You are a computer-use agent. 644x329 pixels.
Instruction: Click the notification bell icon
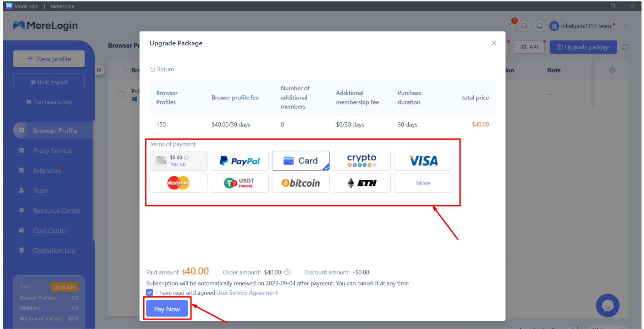point(539,26)
